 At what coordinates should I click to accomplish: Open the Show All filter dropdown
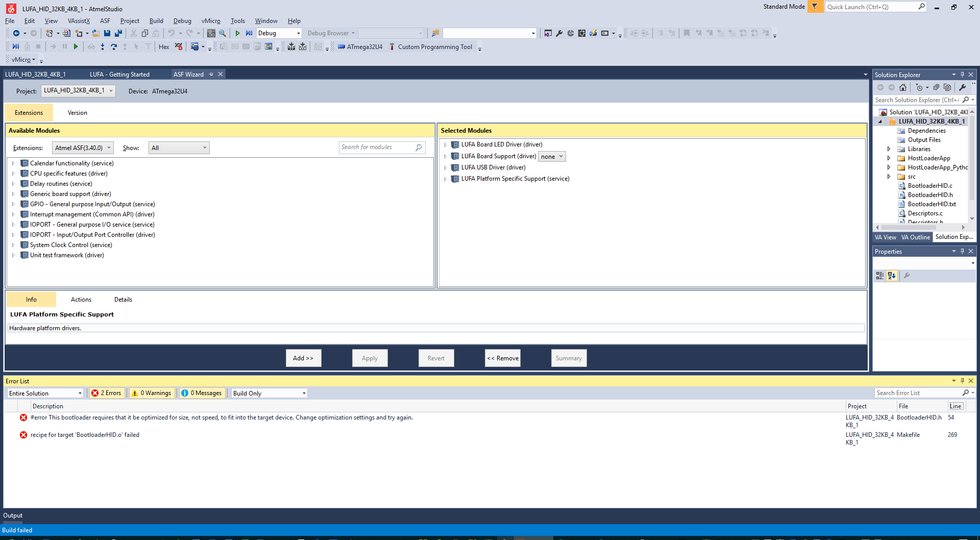[x=179, y=148]
